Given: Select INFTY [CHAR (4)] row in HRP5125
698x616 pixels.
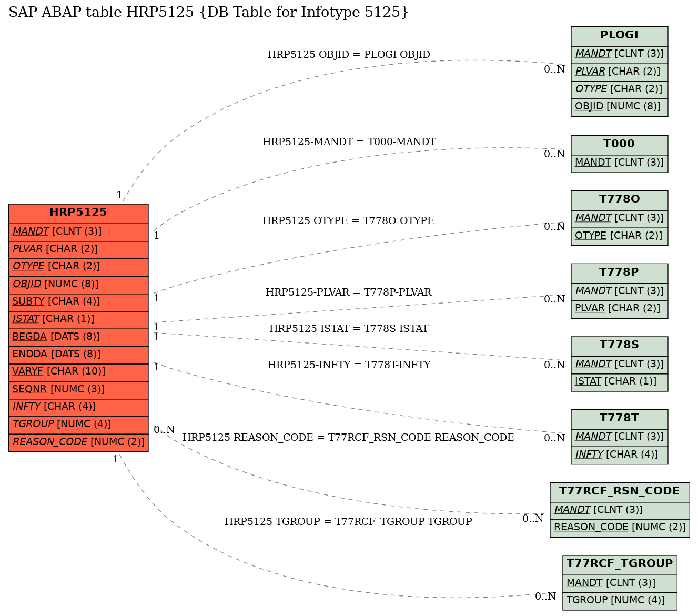Looking at the screenshot, I should (x=78, y=407).
